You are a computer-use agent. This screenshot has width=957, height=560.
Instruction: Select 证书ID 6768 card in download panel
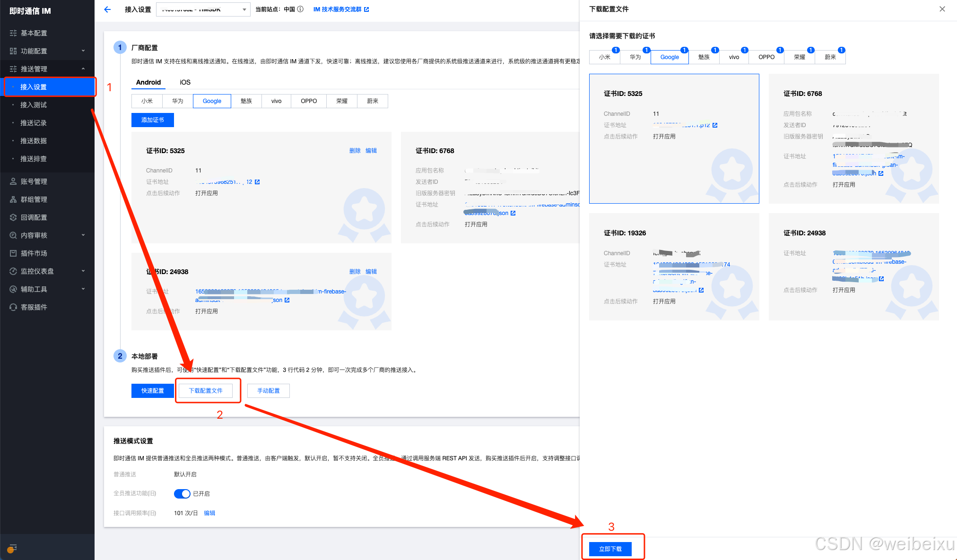[853, 138]
